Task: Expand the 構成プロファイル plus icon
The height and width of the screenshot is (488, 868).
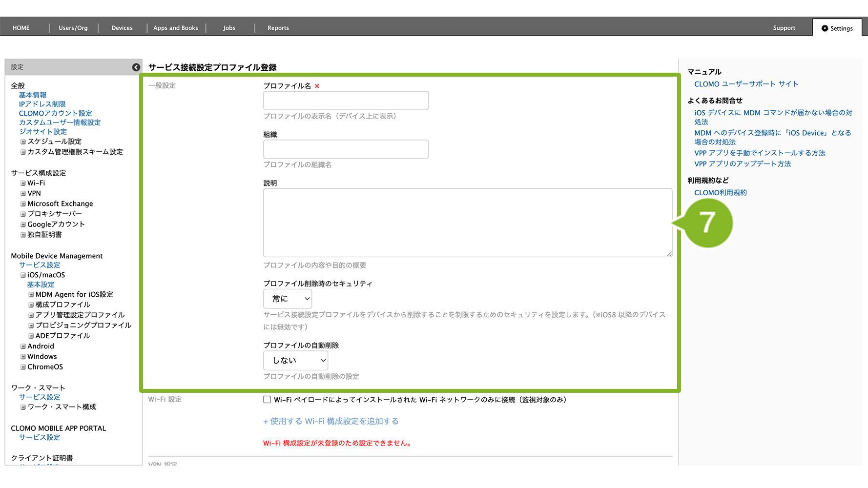Action: (x=31, y=305)
